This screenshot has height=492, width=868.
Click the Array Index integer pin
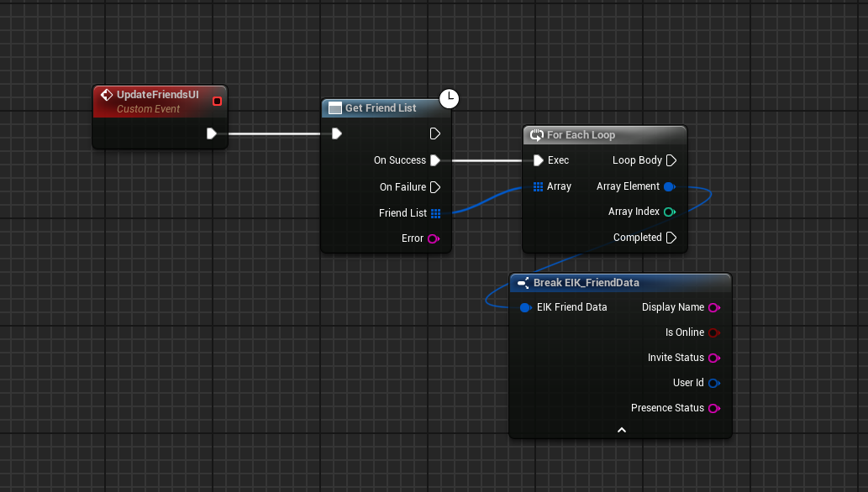670,212
